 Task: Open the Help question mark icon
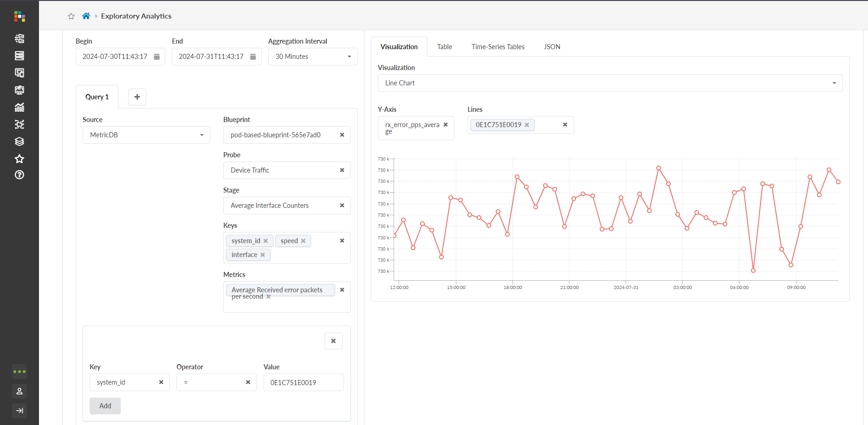(19, 175)
